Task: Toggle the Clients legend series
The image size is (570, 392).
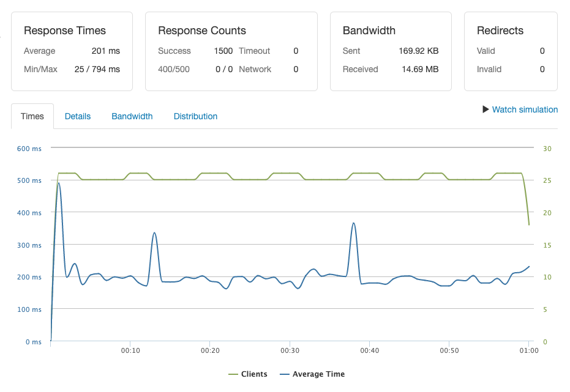Action: point(254,374)
